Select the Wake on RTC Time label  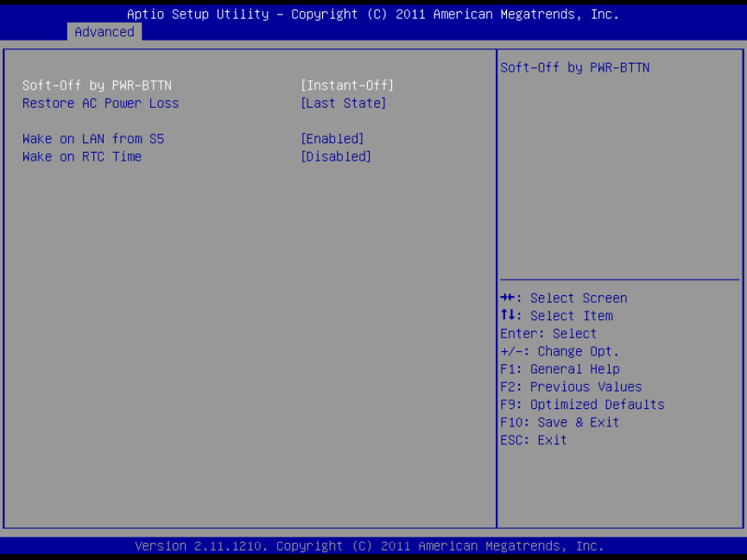82,157
